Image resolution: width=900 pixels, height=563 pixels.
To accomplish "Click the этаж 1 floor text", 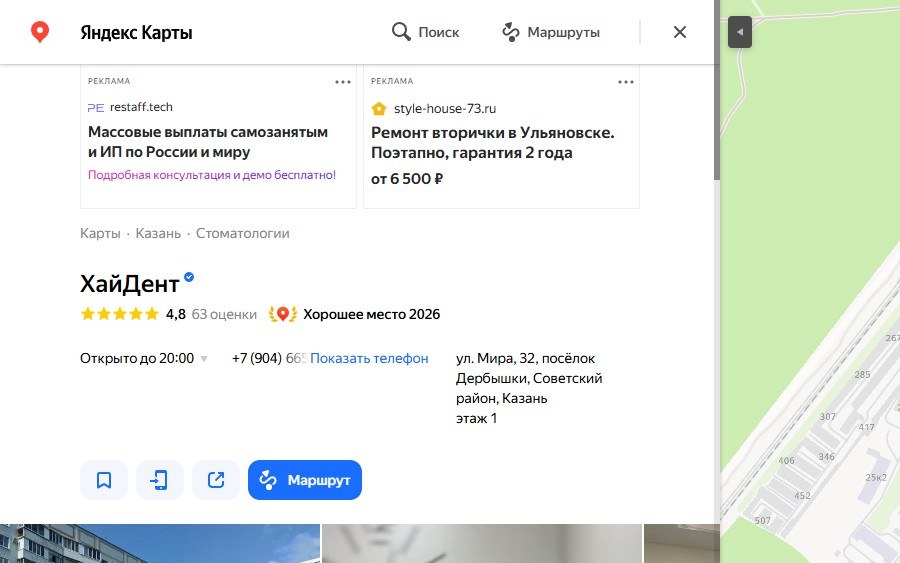I will pyautogui.click(x=476, y=418).
